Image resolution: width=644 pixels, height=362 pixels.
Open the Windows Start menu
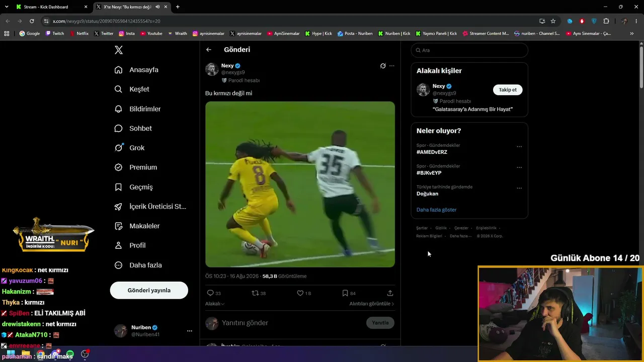[x=11, y=354]
